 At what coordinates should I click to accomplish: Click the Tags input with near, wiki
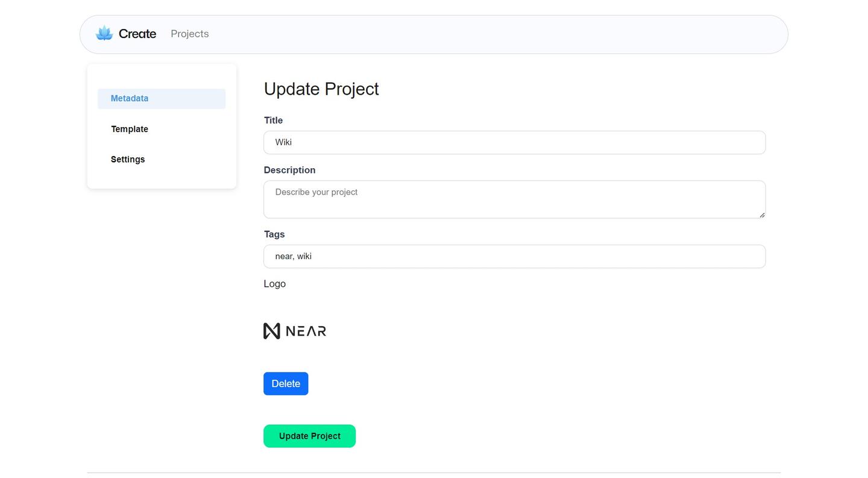[515, 256]
